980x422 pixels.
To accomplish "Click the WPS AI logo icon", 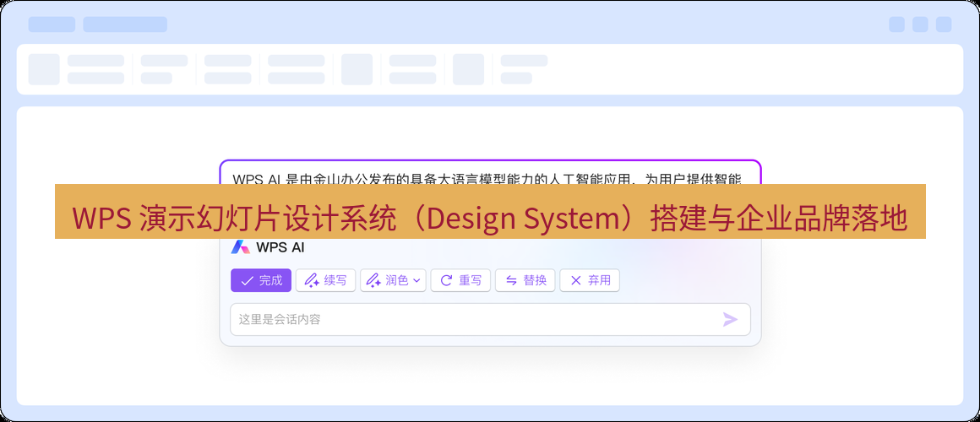I will (240, 246).
